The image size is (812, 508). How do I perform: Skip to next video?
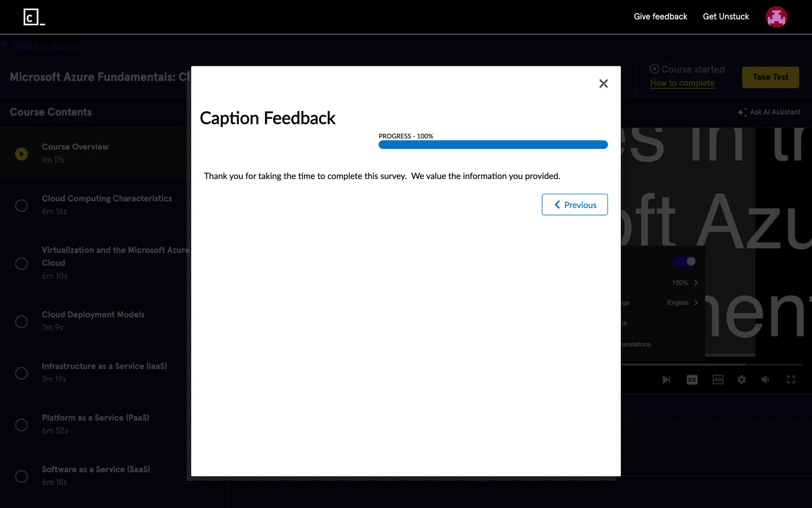(x=666, y=380)
